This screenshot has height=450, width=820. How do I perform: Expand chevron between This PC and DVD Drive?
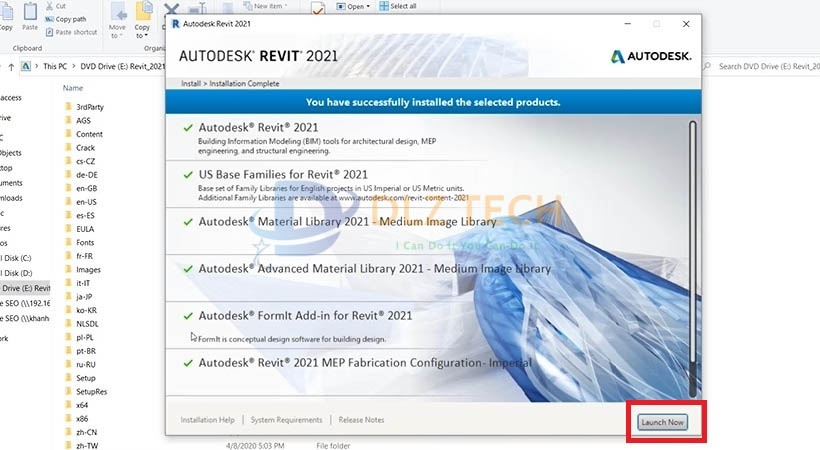(74, 66)
